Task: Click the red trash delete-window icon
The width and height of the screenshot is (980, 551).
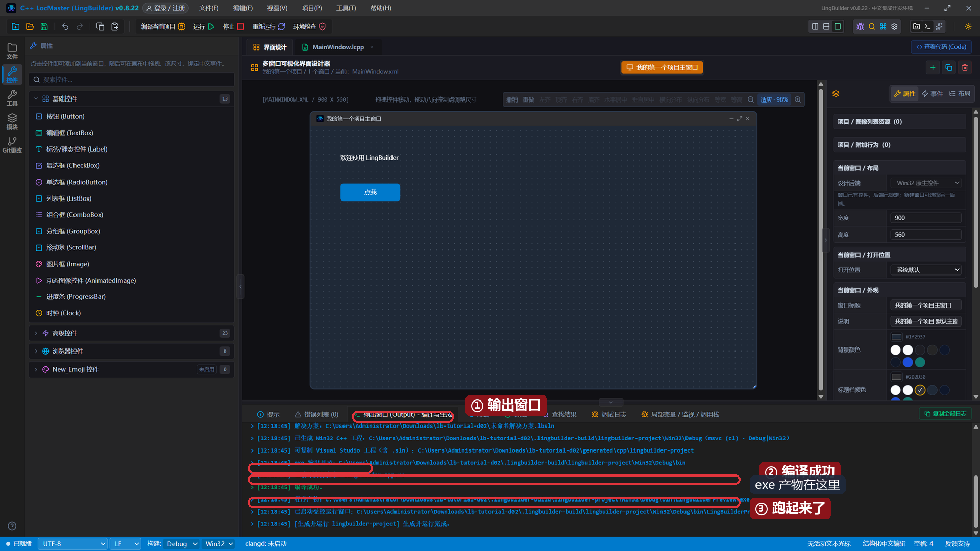Action: pos(965,67)
